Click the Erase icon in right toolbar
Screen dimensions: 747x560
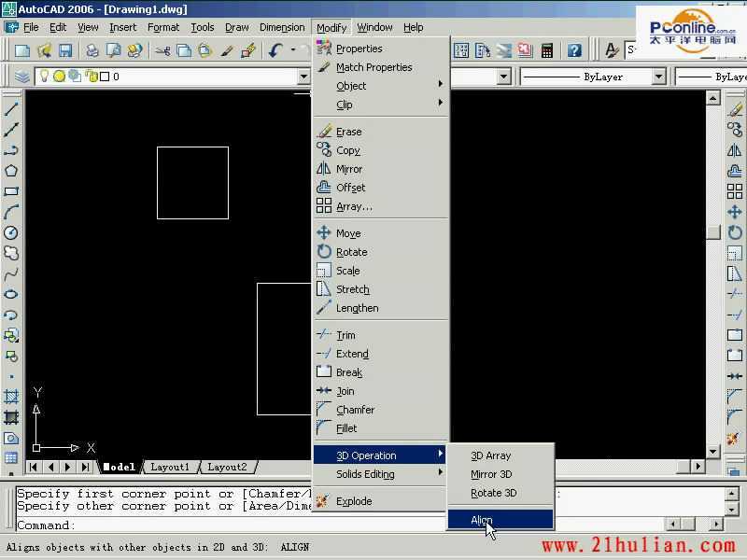click(735, 108)
